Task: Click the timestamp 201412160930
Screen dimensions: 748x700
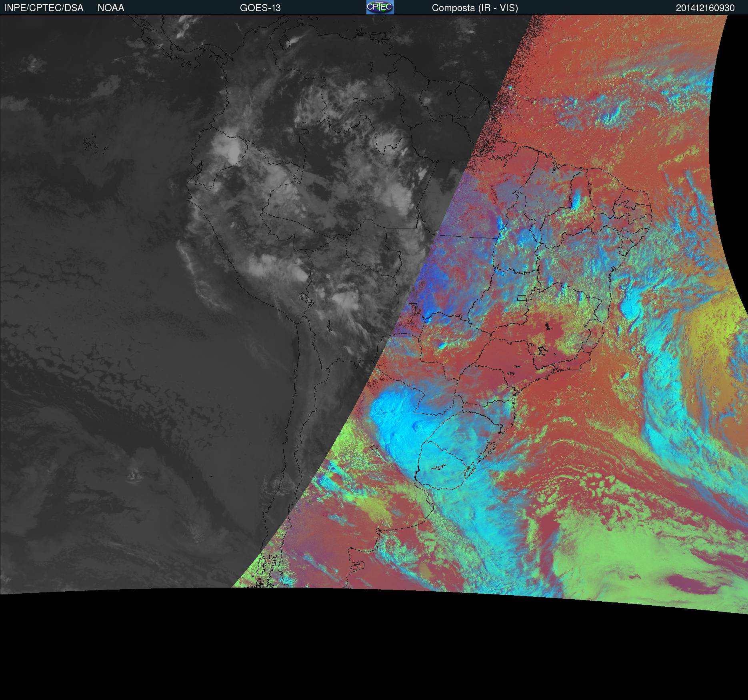Action: point(705,8)
